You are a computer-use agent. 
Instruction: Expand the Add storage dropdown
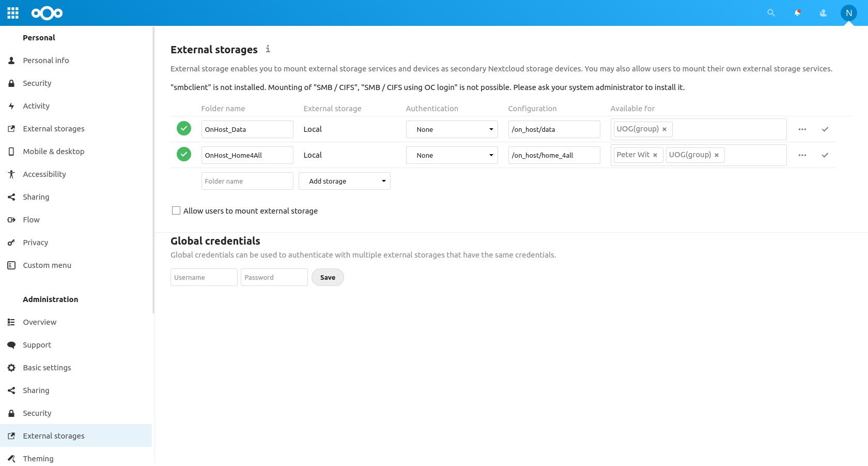coord(344,181)
